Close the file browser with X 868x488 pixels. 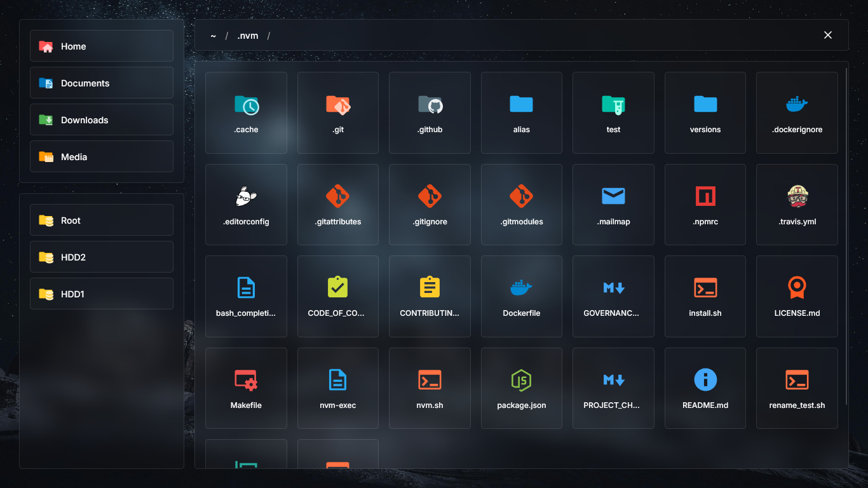click(828, 35)
